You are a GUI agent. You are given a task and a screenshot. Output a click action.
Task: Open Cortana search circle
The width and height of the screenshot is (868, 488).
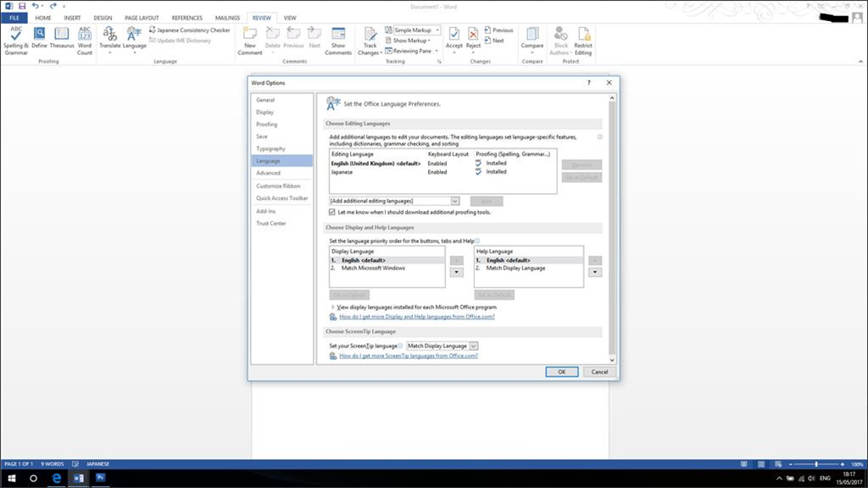coord(33,478)
